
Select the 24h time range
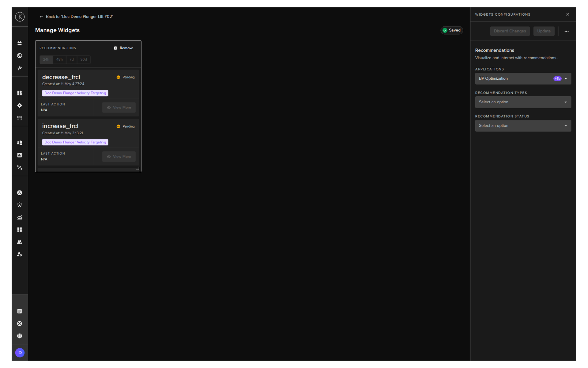coord(46,59)
